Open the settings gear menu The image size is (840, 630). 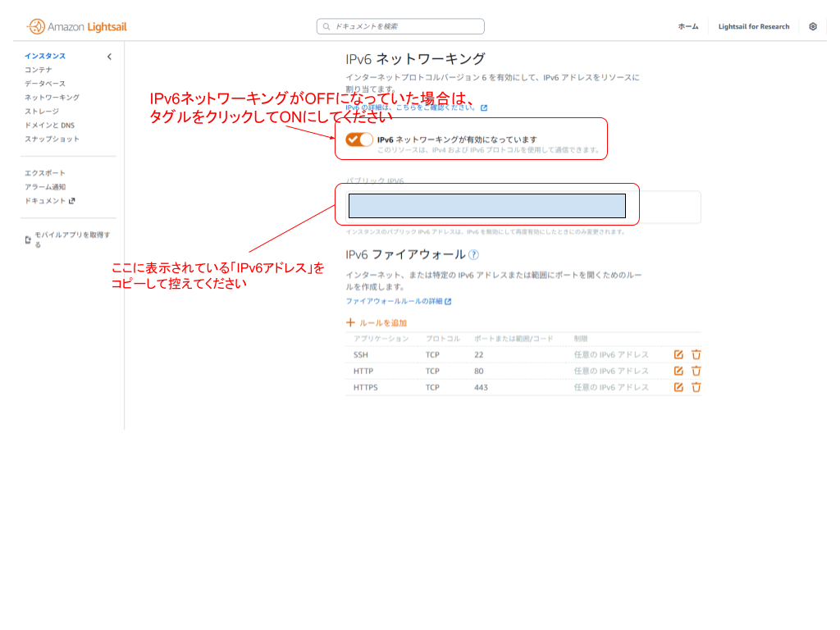(813, 25)
